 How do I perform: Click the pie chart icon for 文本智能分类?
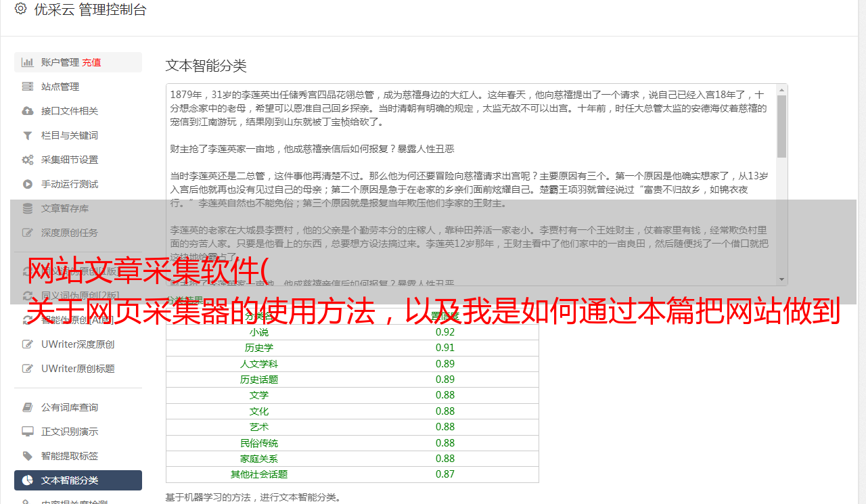coord(28,480)
